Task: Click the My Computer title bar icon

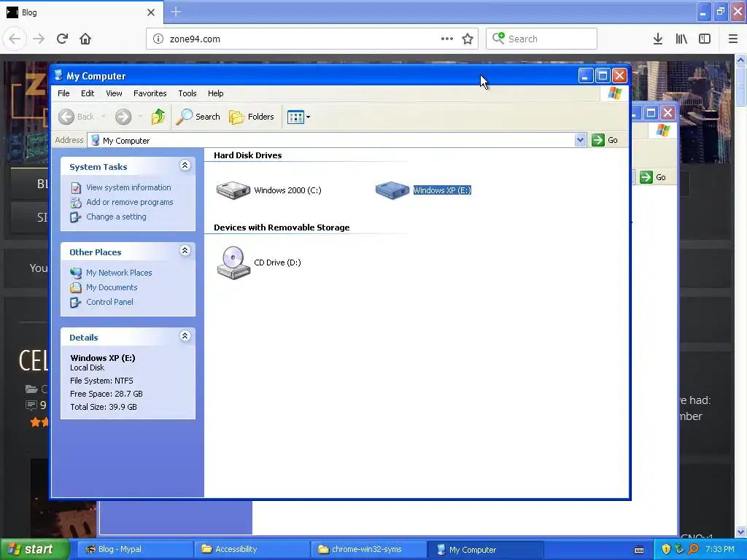Action: [58, 75]
